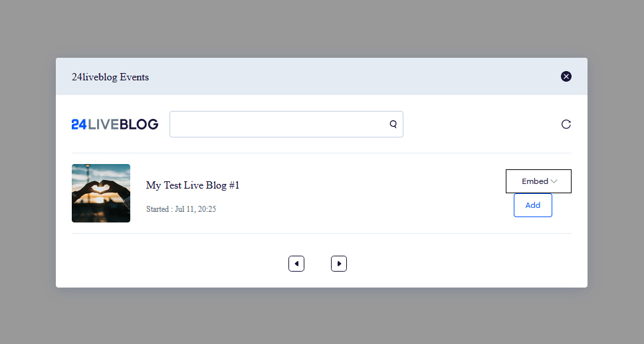The image size is (644, 344).
Task: Focus the event search input field
Action: (x=286, y=124)
